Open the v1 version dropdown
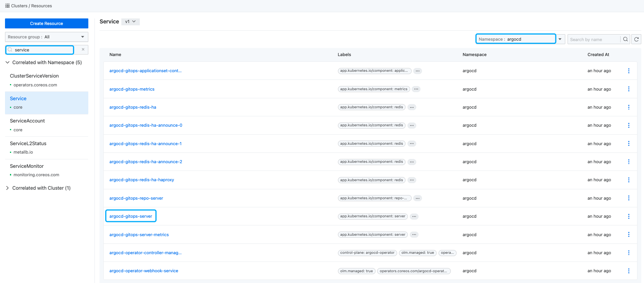Image resolution: width=644 pixels, height=283 pixels. pyautogui.click(x=130, y=22)
